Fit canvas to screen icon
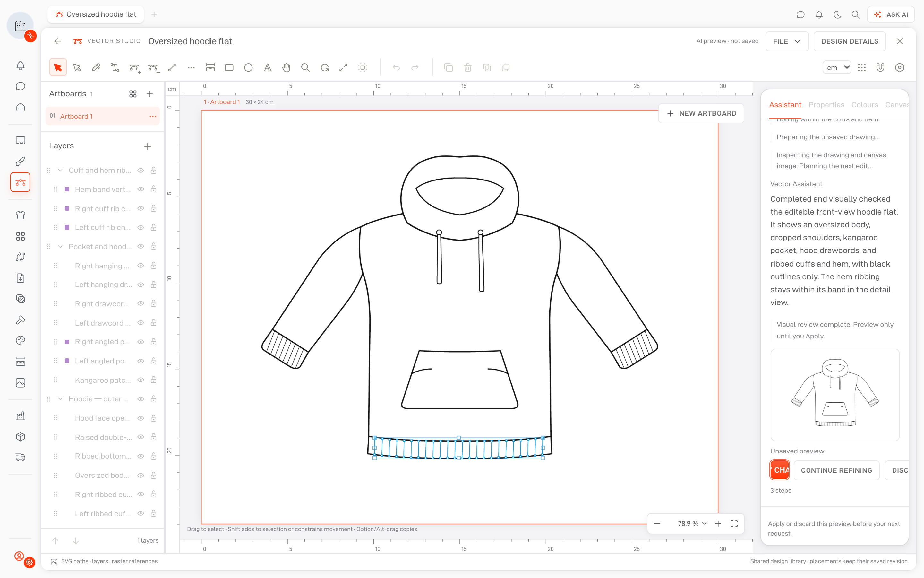This screenshot has height=578, width=924. 734,524
